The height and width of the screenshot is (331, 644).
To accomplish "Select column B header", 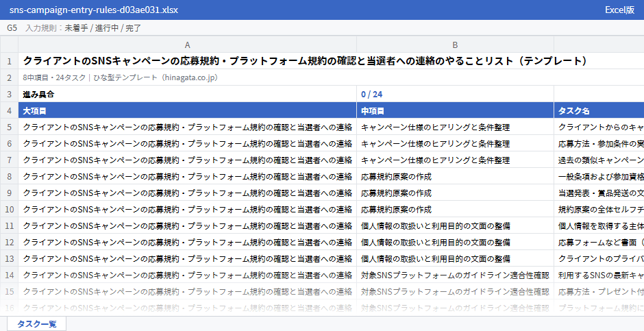I will click(455, 45).
